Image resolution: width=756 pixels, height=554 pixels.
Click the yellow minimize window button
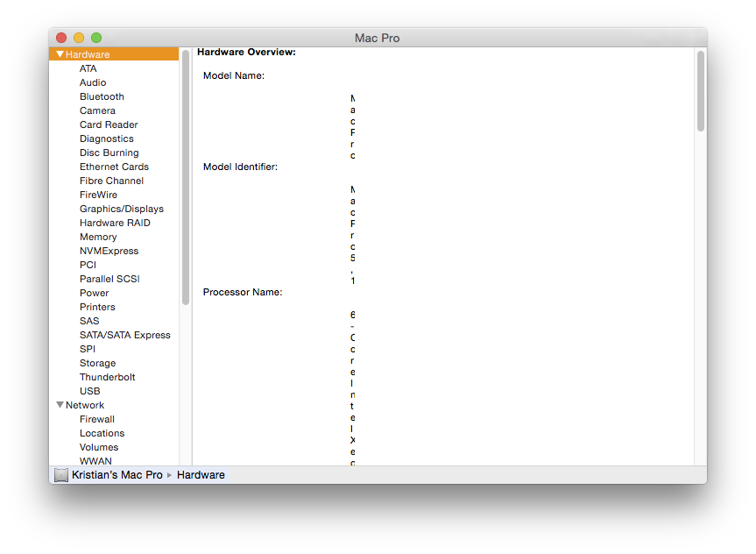pos(79,38)
